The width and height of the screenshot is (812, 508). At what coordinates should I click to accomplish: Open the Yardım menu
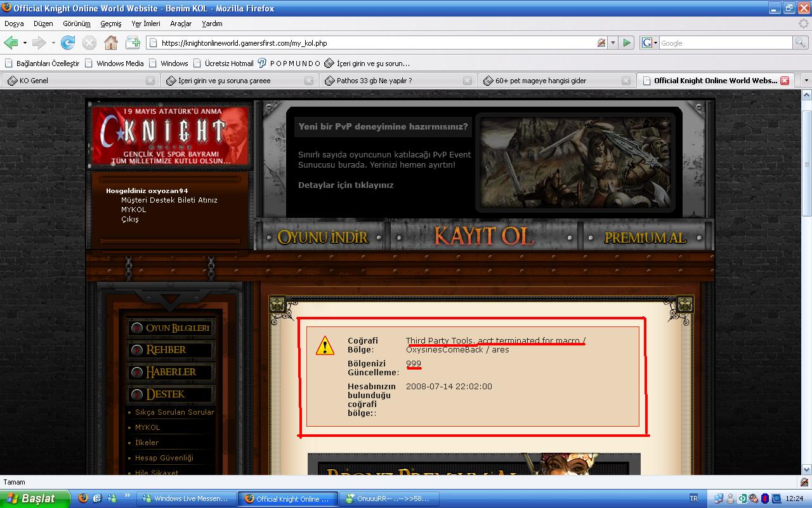pos(212,23)
